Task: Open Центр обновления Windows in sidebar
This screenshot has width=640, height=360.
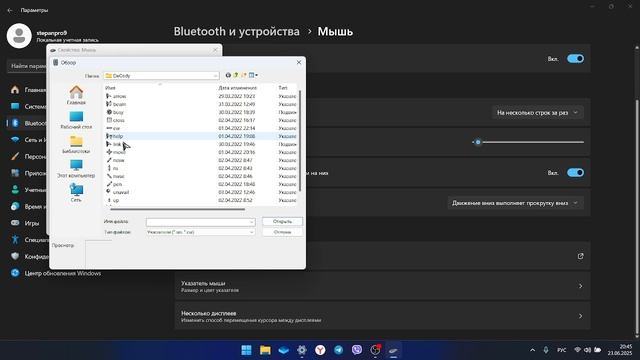Action: point(56,273)
